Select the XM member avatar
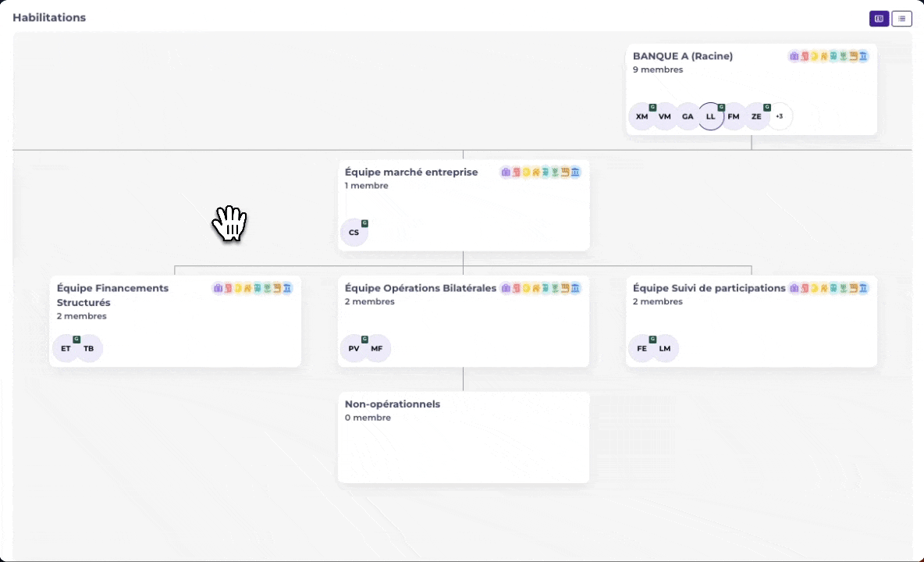924x562 pixels. (x=641, y=116)
